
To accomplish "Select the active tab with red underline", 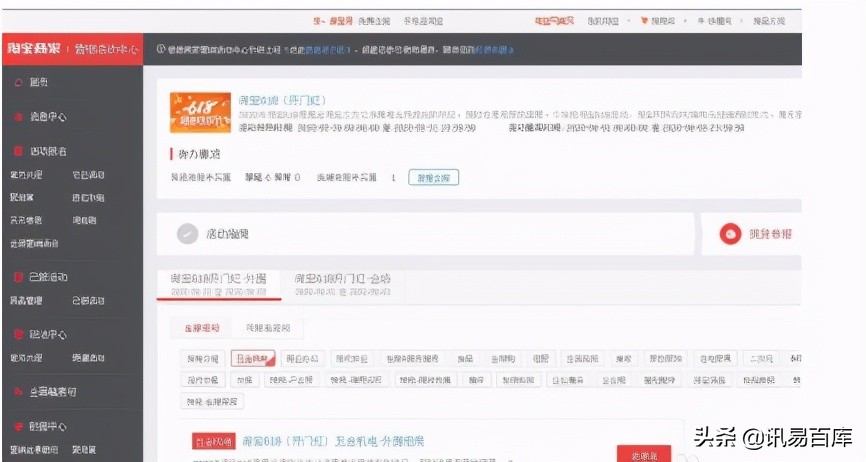I will (x=219, y=284).
